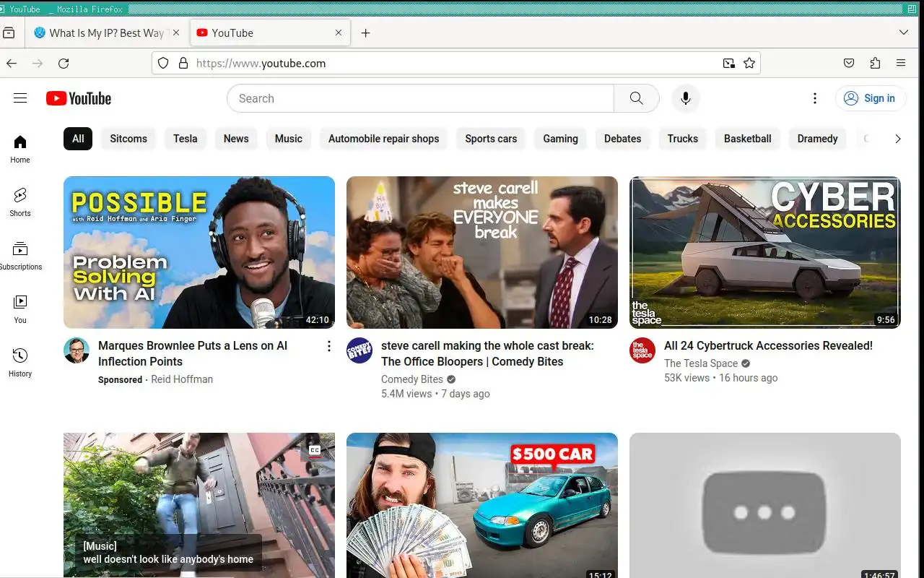Open steve carell Office Bloopers video title
924x578 pixels.
[487, 353]
